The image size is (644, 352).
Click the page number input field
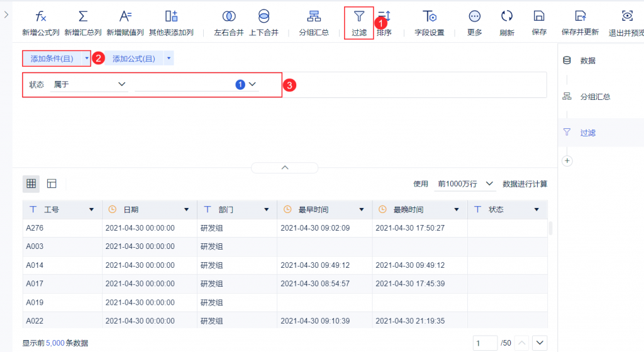pos(485,343)
